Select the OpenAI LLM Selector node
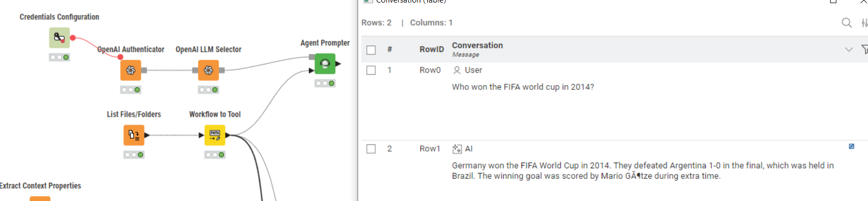The width and height of the screenshot is (868, 201). pos(208,70)
